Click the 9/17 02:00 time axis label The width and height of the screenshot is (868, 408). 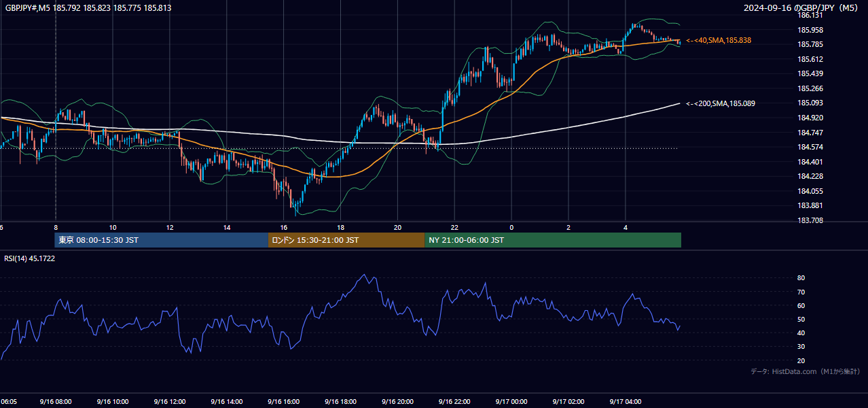568,402
